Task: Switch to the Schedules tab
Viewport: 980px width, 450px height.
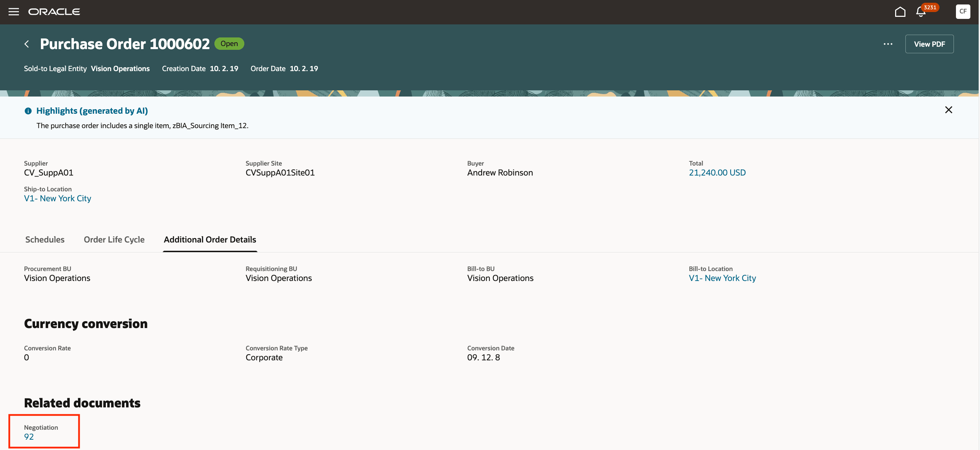Action: (45, 240)
